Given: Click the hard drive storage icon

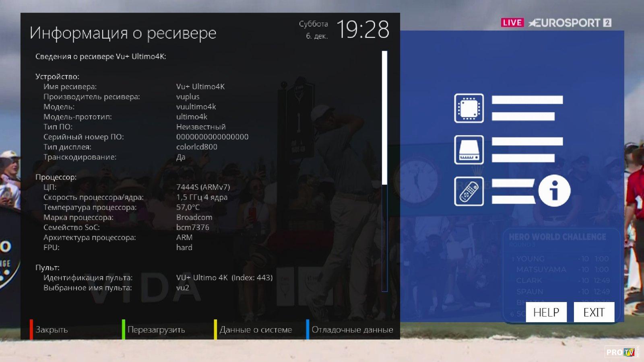Looking at the screenshot, I should click(x=469, y=150).
